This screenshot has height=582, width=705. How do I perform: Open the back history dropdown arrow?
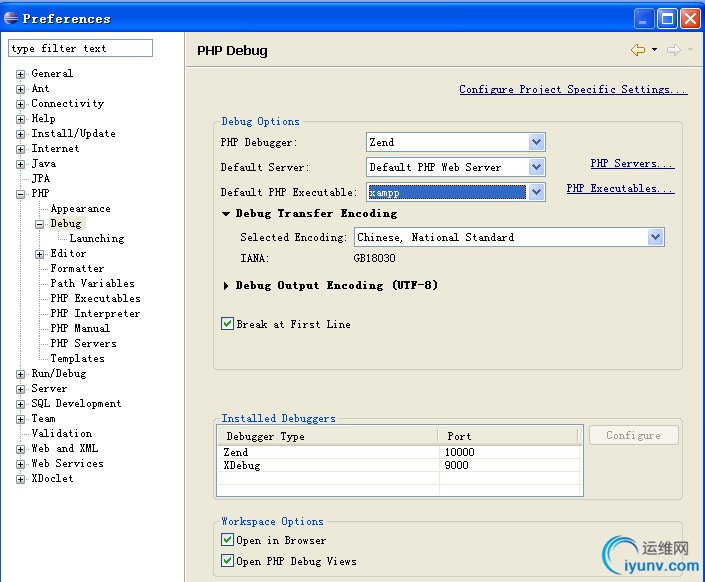[655, 49]
